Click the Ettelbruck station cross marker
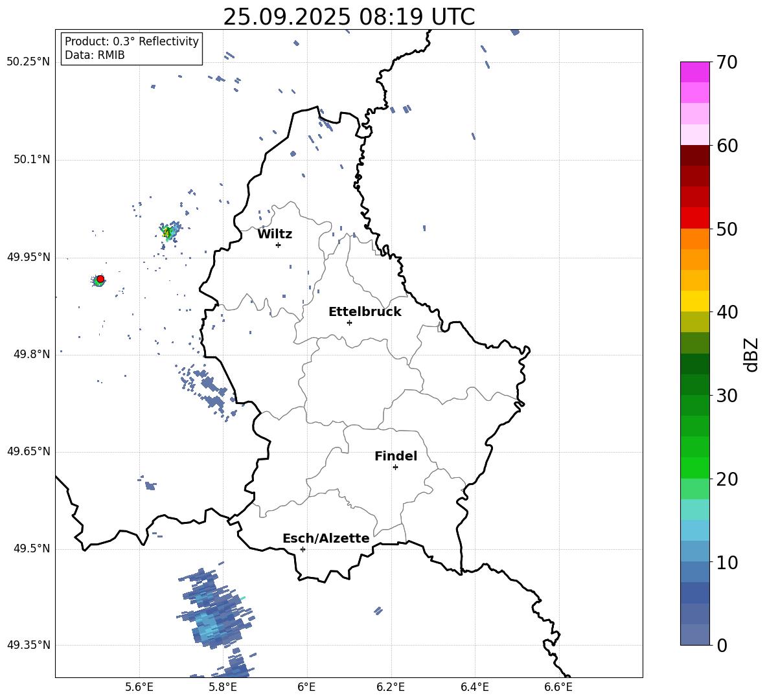767x700 pixels. 349,322
